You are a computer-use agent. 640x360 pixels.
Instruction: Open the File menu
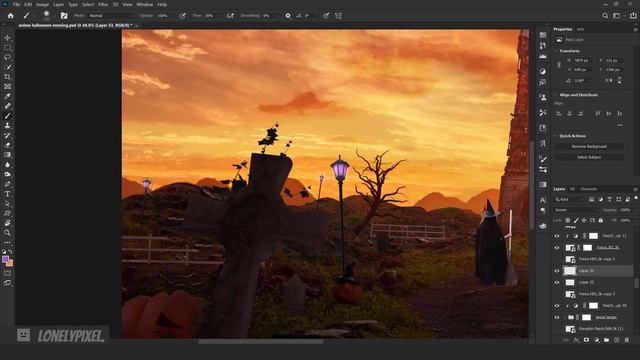[x=16, y=4]
